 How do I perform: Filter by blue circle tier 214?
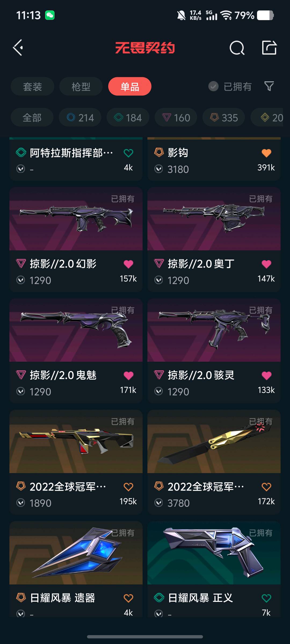[80, 117]
